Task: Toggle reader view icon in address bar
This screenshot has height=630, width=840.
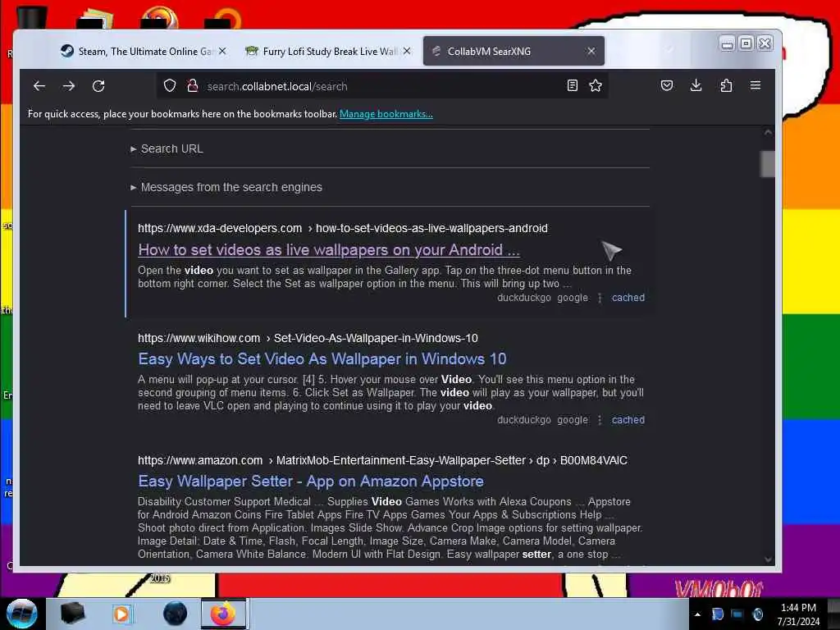Action: click(x=572, y=85)
